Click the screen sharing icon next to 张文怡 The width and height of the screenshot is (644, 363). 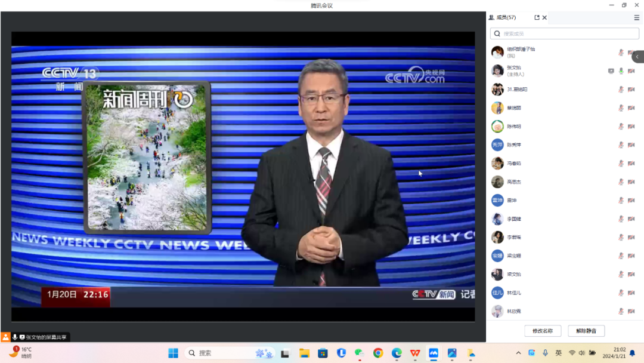click(x=611, y=70)
